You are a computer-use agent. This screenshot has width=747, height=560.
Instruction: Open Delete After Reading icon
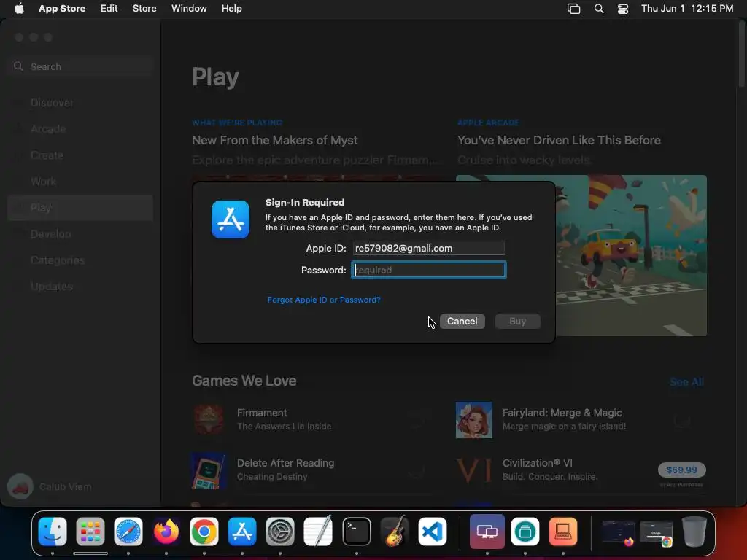point(209,470)
